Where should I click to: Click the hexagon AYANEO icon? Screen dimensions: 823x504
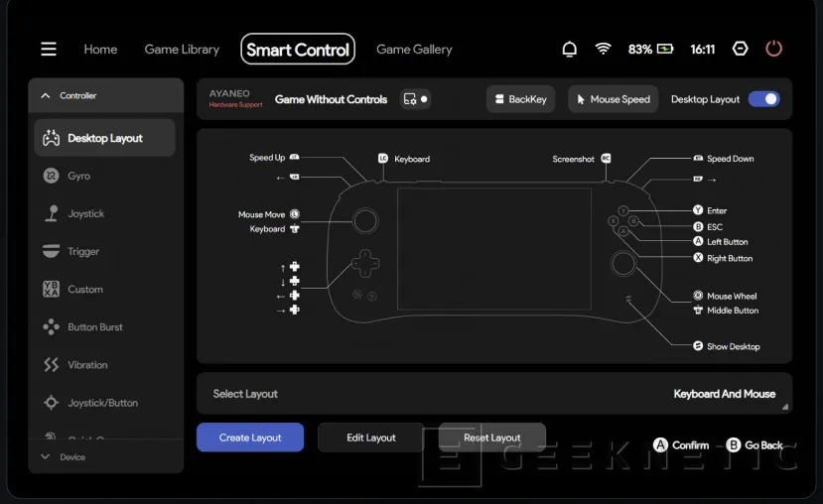[x=740, y=49]
